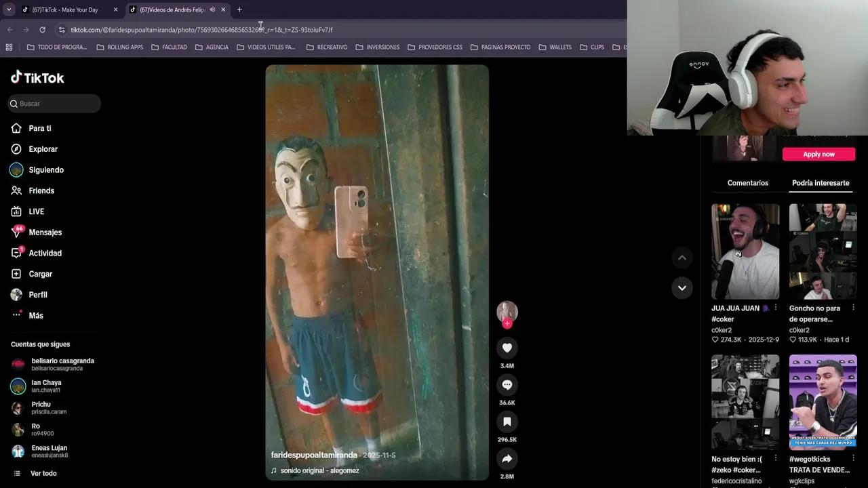
Task: Click the TikTok logo
Action: click(x=37, y=77)
